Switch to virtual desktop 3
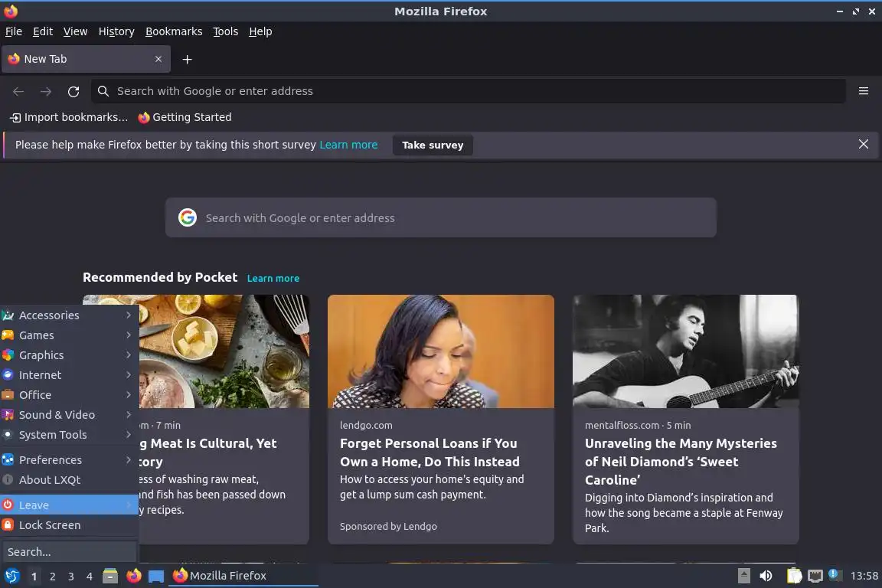 71,577
